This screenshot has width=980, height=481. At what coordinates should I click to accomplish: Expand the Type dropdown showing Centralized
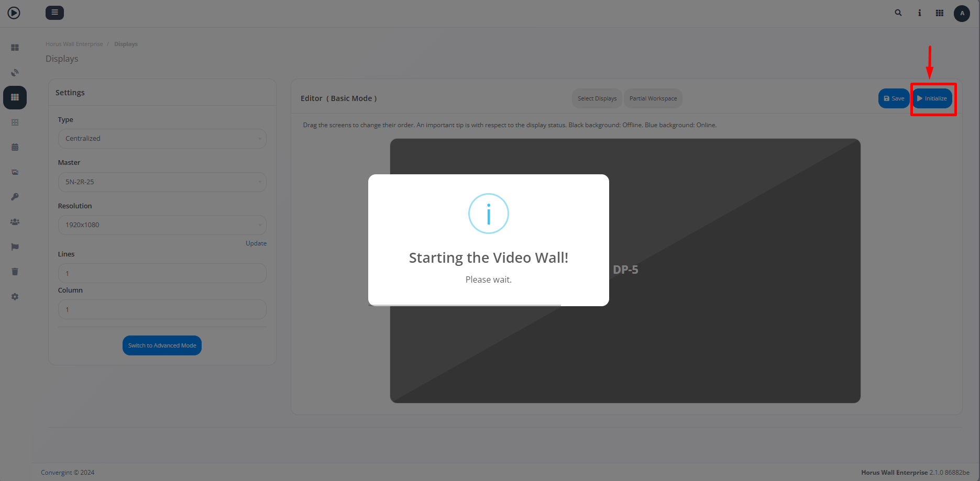[x=162, y=139]
